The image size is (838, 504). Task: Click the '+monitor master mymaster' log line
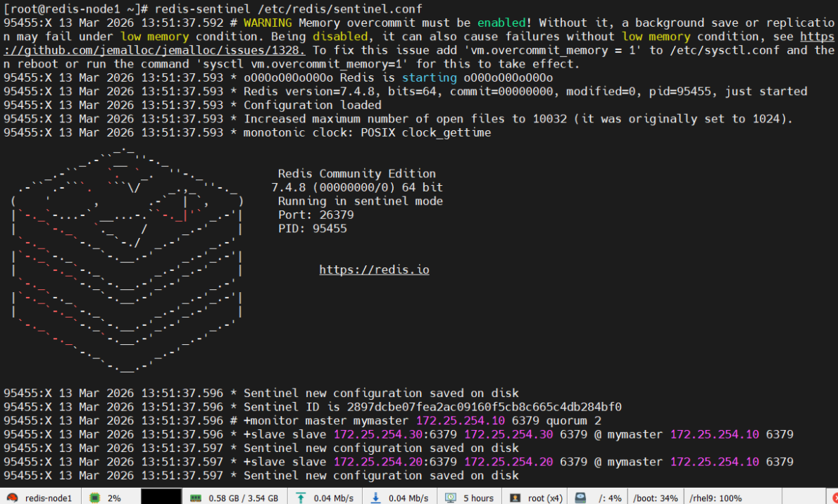303,421
